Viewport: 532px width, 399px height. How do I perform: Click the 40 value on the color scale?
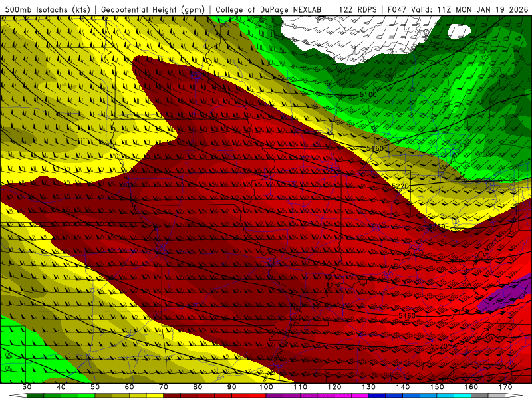[x=61, y=387]
